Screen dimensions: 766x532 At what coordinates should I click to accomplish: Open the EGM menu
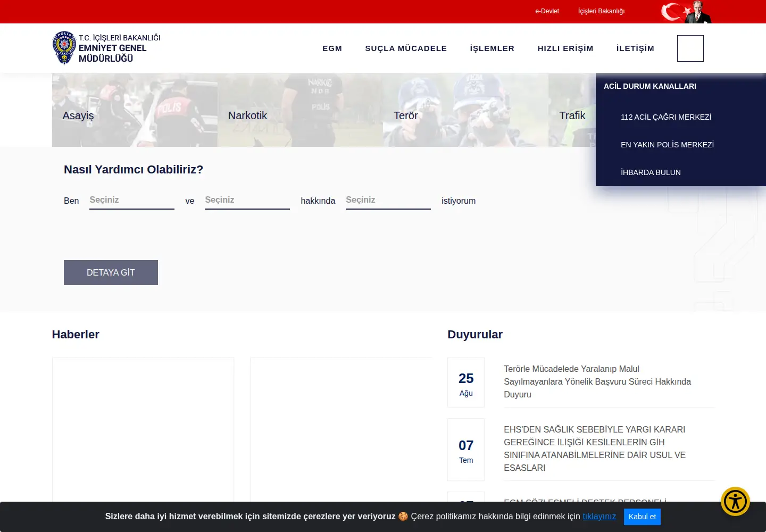click(x=332, y=48)
